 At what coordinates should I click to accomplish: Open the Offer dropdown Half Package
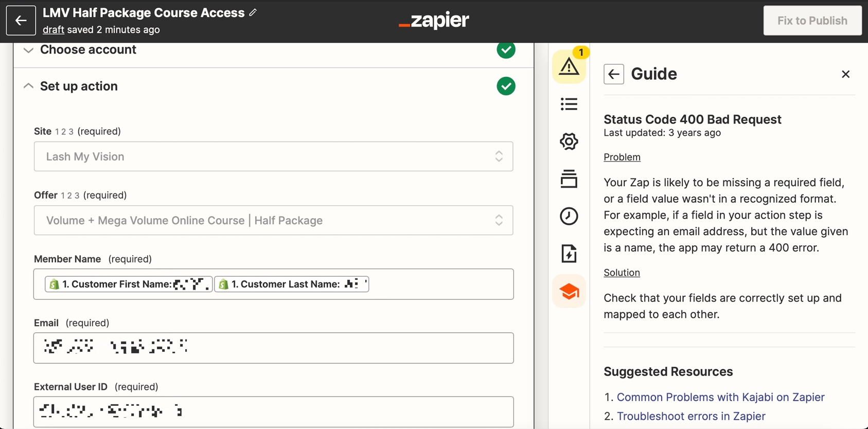pyautogui.click(x=274, y=220)
